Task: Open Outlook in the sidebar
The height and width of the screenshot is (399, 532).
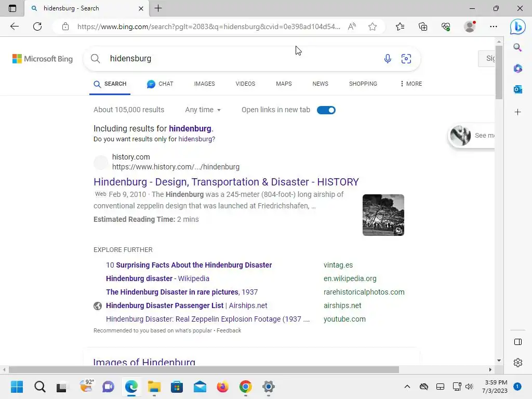Action: (517, 89)
